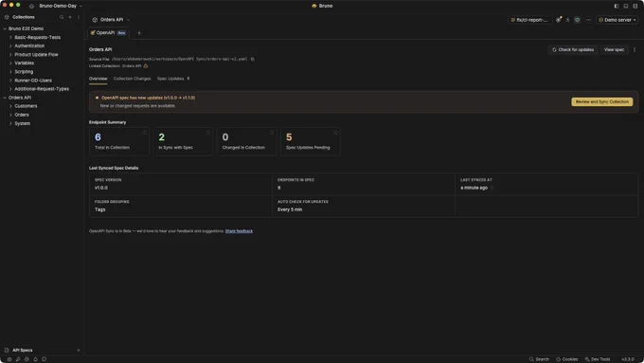Image resolution: width=644 pixels, height=363 pixels.
Task: Click the key icon in bottom status bar
Action: 18,359
